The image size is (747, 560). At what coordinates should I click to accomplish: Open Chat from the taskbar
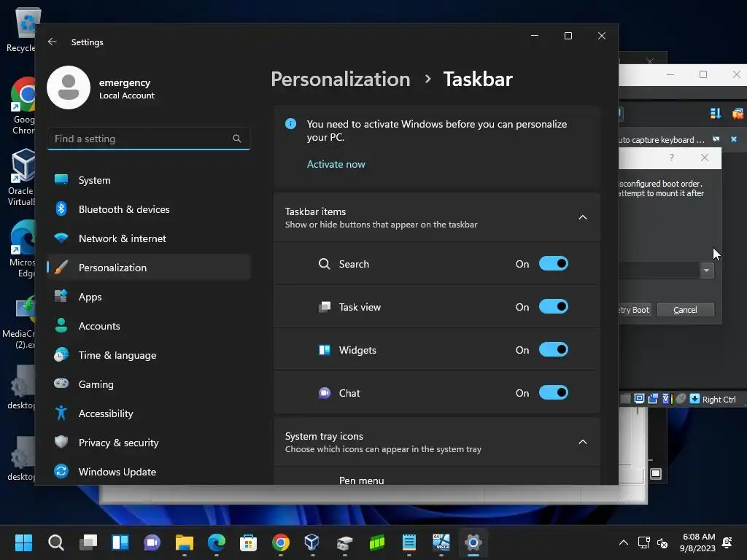coord(152,542)
